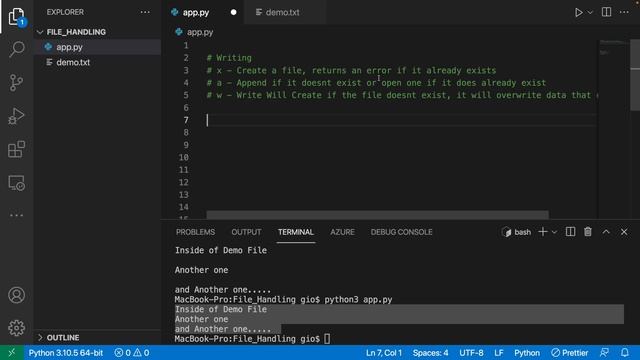The width and height of the screenshot is (640, 360).
Task: Select Python 3.10.5 64-bit interpreter
Action: point(66,353)
